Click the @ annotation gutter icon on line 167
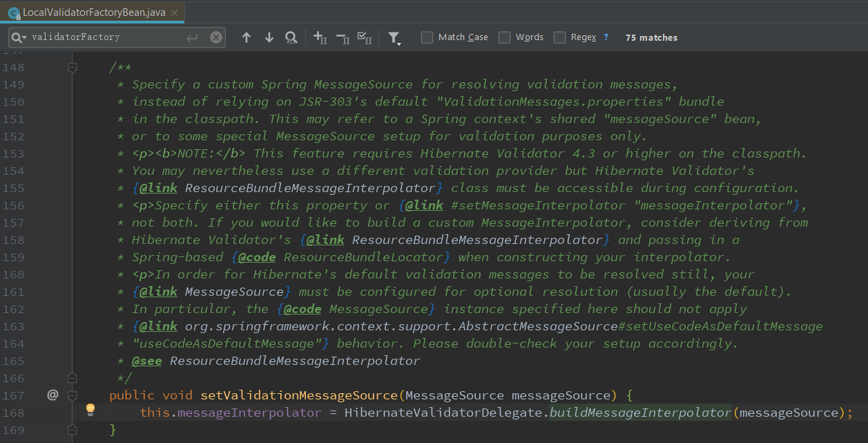This screenshot has width=868, height=443. tap(52, 395)
